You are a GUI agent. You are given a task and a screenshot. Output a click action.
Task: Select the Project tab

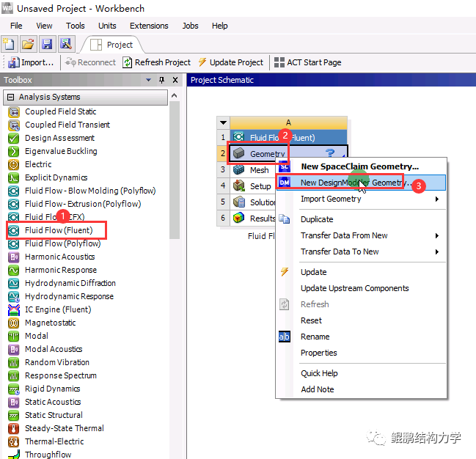tap(112, 45)
